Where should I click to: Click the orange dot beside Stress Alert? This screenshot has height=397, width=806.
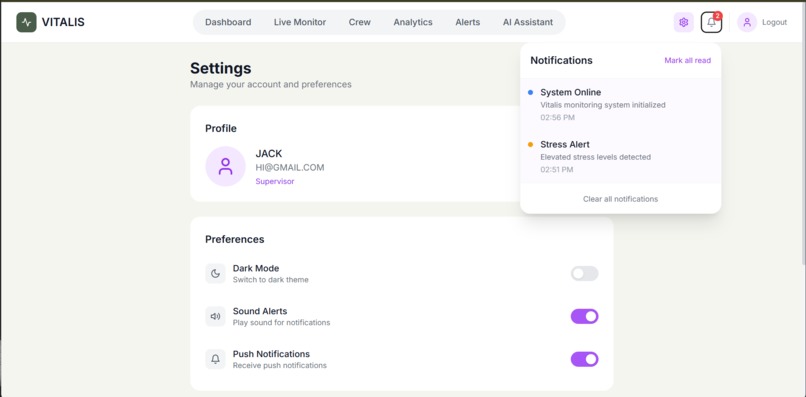pos(530,145)
